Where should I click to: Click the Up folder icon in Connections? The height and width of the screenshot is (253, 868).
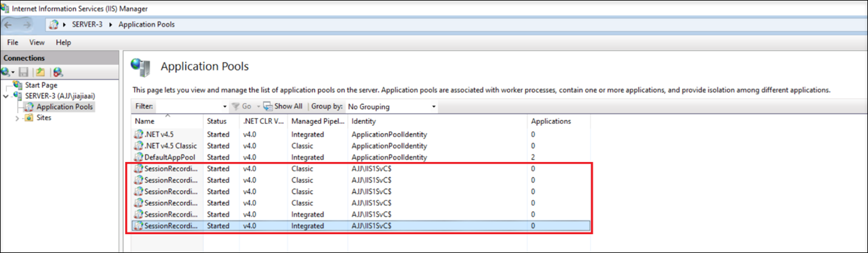40,72
